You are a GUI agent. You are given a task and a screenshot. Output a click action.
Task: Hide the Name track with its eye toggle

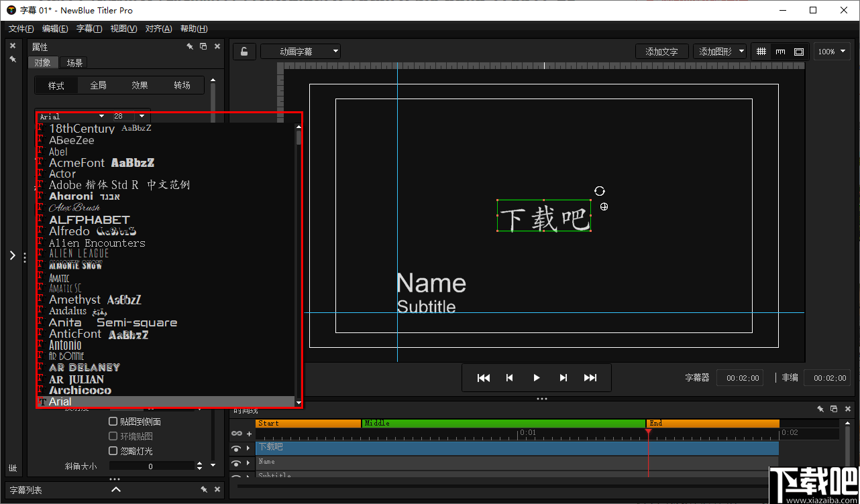click(x=236, y=463)
